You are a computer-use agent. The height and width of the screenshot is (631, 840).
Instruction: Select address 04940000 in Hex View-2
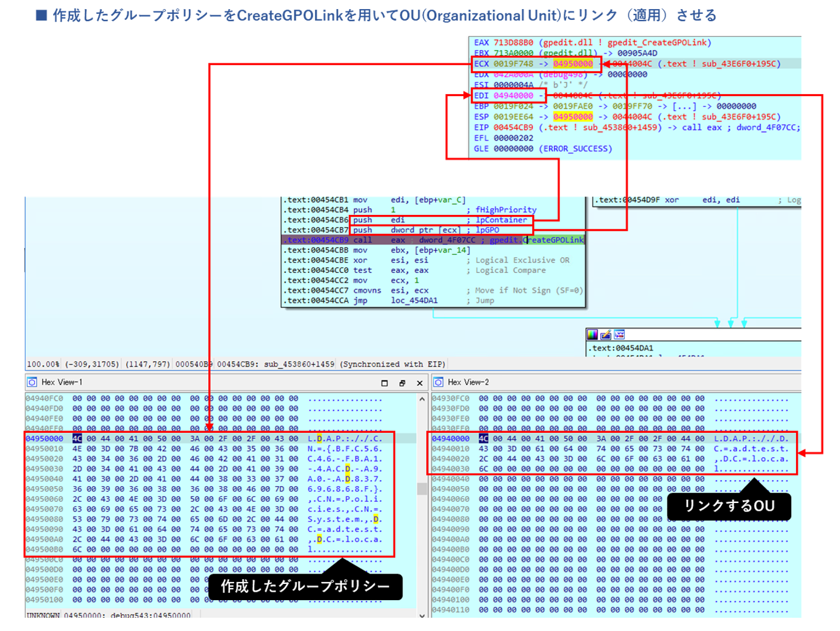tap(450, 438)
